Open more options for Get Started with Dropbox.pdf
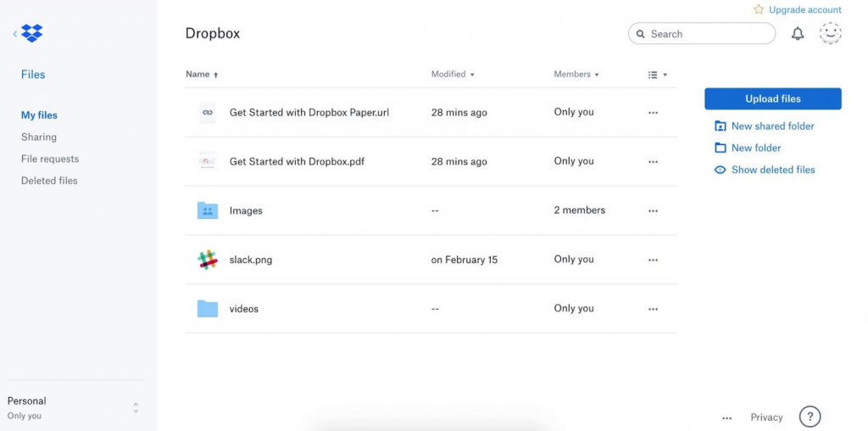Image resolution: width=868 pixels, height=431 pixels. [654, 162]
